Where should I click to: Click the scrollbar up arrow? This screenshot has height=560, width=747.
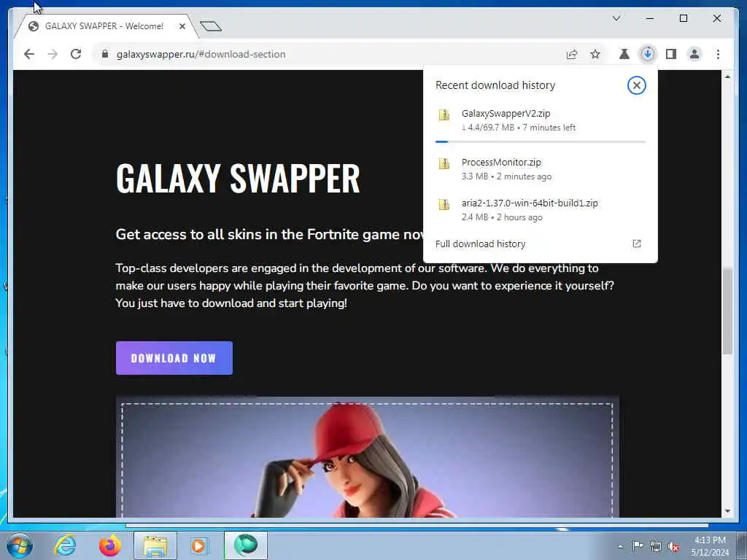[727, 77]
